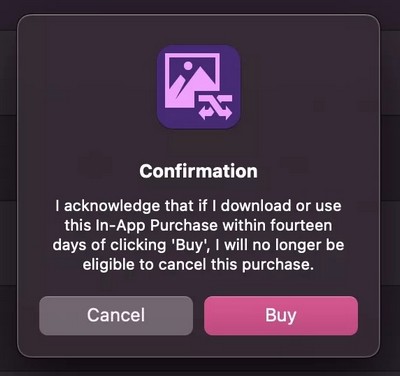This screenshot has height=376, width=400.
Task: Click the Confirmation heading
Action: pos(199,171)
